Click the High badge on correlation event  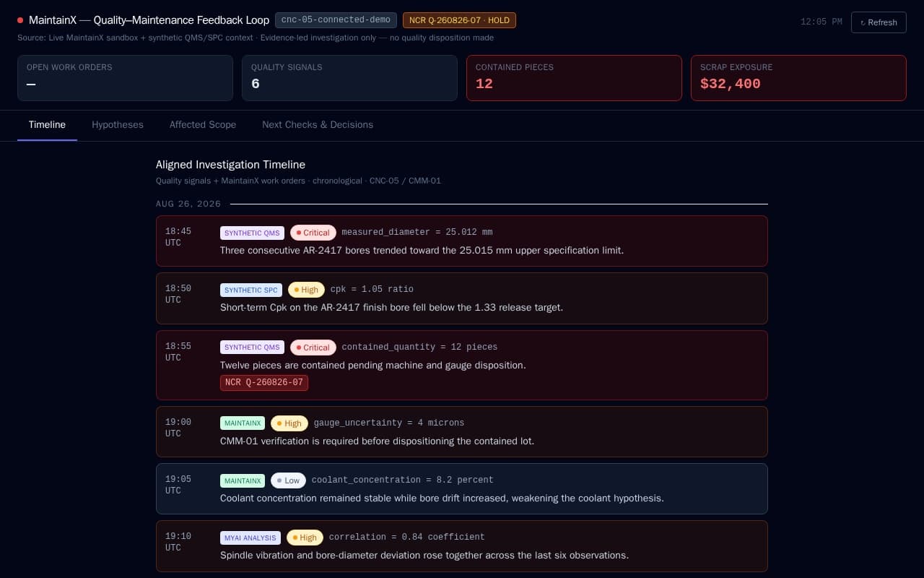coord(305,538)
